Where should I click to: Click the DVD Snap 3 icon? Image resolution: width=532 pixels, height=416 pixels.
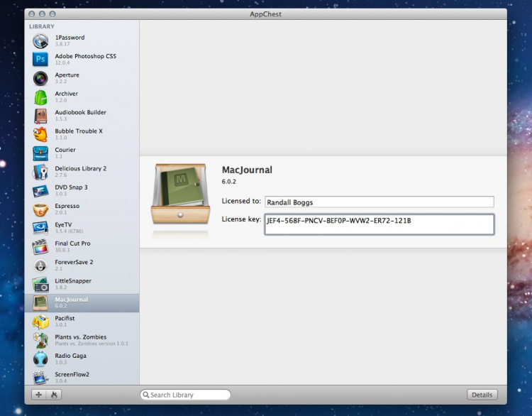tap(40, 191)
